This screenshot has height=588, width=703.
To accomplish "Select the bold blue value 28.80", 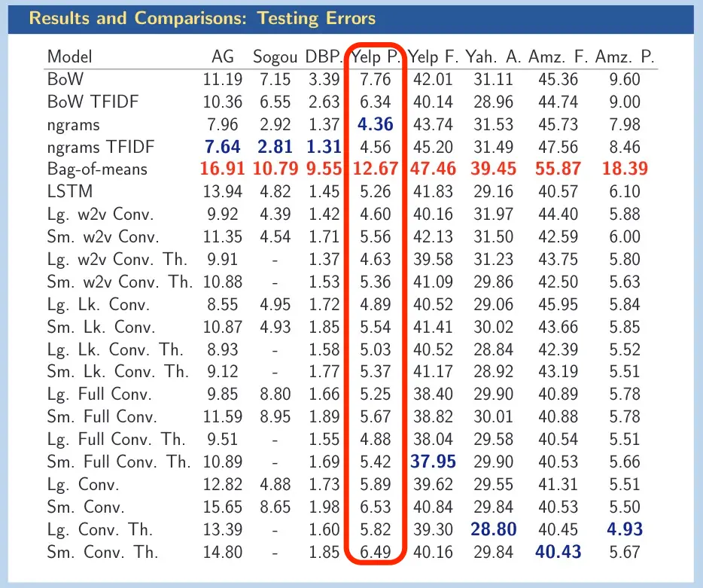I will (493, 529).
